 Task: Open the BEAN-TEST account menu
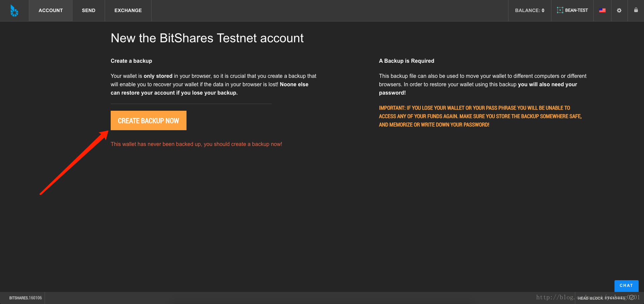pos(572,10)
